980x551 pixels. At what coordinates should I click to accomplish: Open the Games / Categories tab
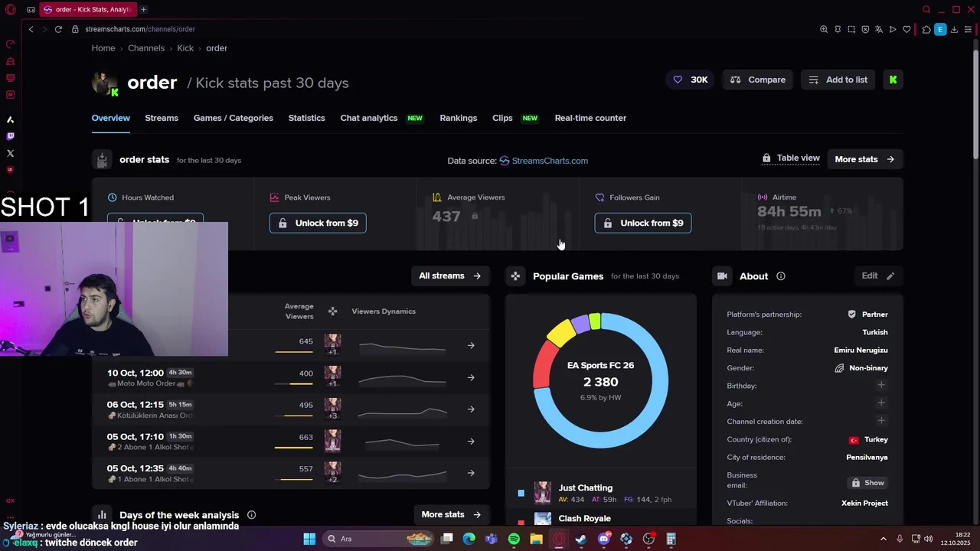[233, 118]
